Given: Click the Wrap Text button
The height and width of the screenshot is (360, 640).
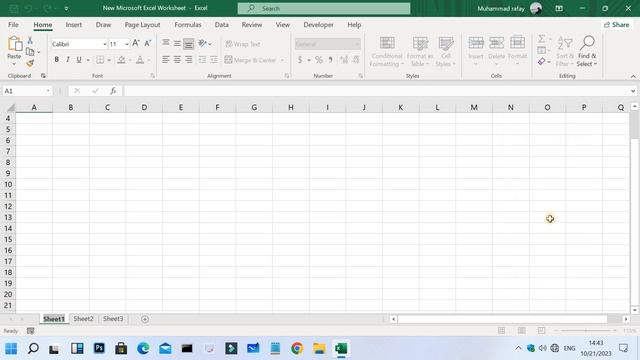Looking at the screenshot, I should click(242, 44).
